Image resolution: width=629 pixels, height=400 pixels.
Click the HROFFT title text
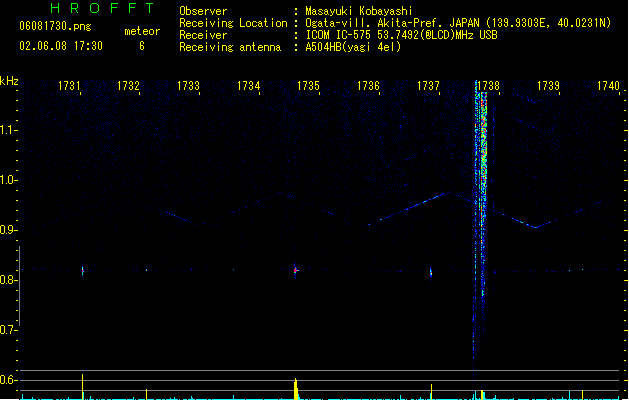[102, 8]
